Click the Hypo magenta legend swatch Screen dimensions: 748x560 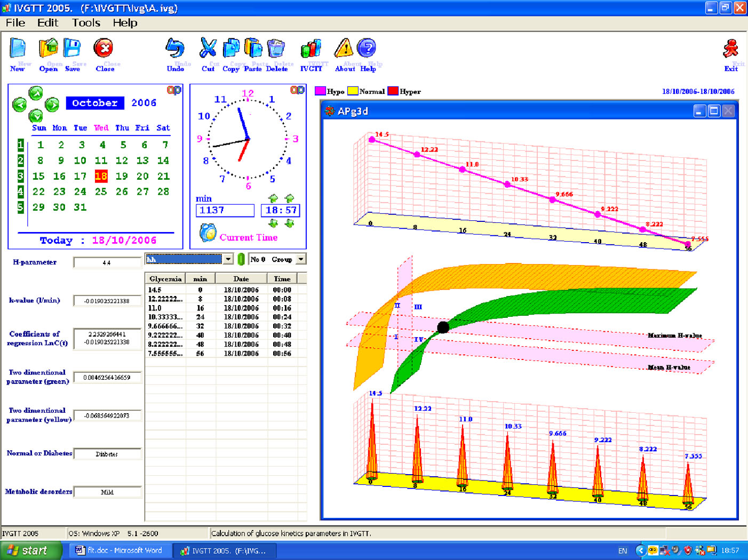click(x=320, y=91)
